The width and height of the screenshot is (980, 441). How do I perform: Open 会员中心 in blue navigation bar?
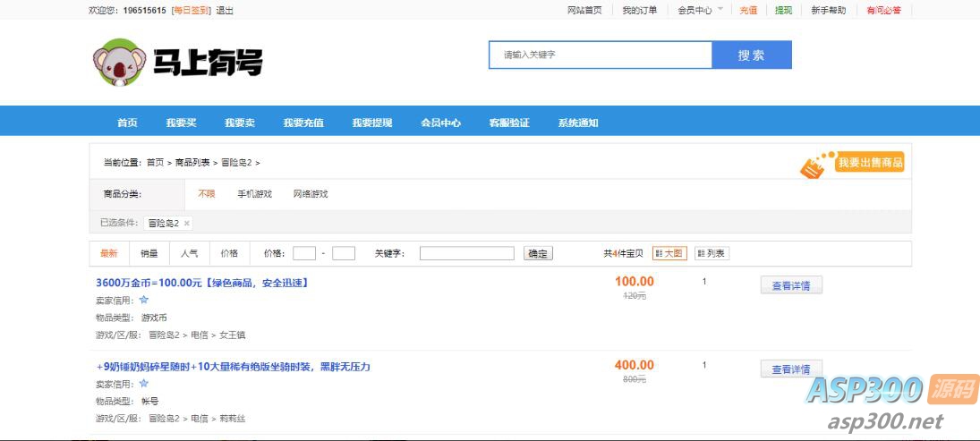point(440,123)
